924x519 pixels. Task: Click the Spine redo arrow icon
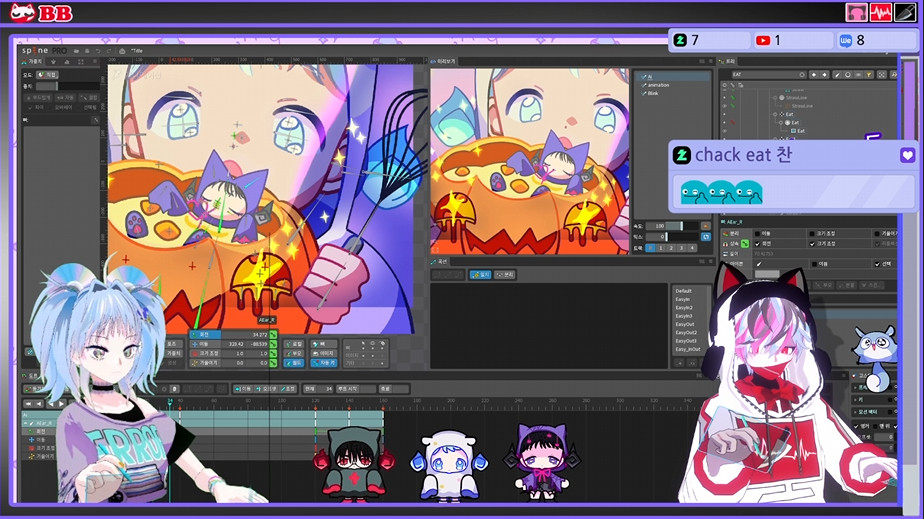(x=108, y=51)
